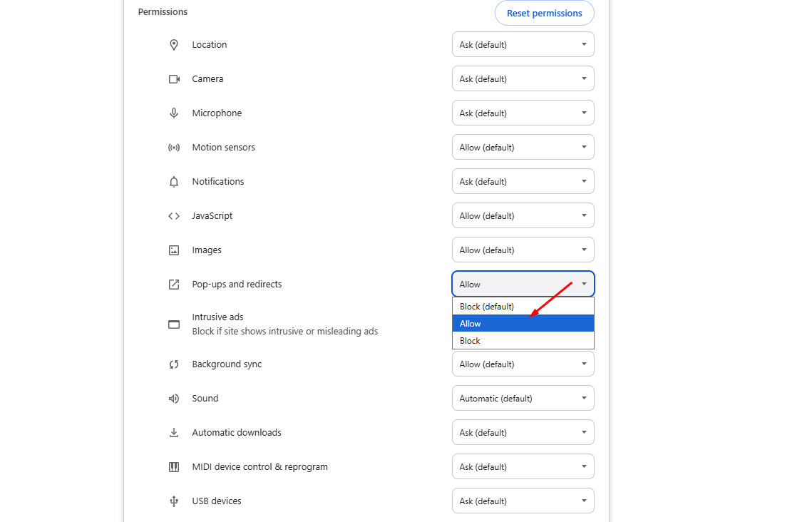Click the Sound speaker icon
The width and height of the screenshot is (812, 522).
173,398
